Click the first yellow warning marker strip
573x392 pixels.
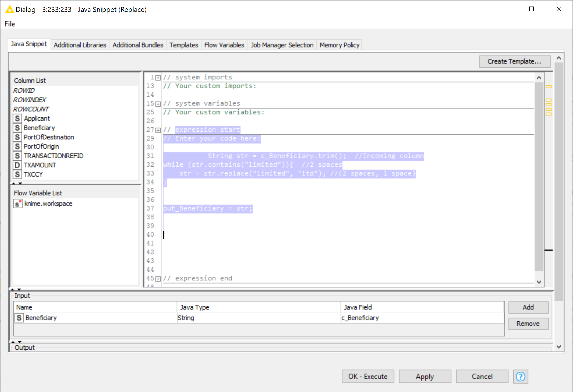548,87
